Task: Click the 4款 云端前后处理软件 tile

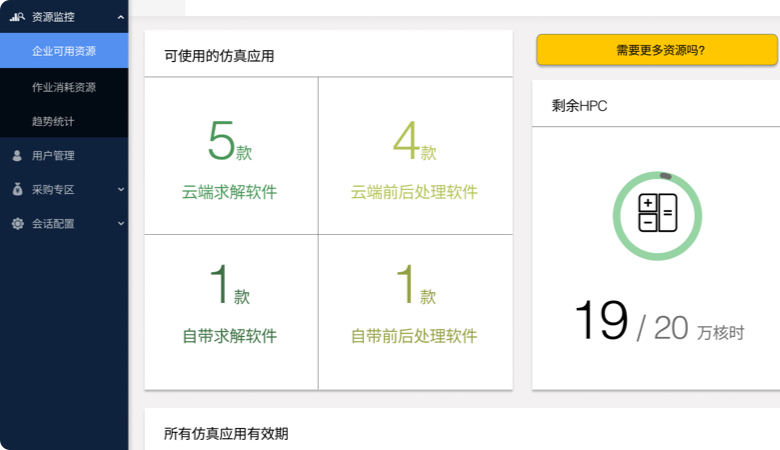Action: point(414,157)
